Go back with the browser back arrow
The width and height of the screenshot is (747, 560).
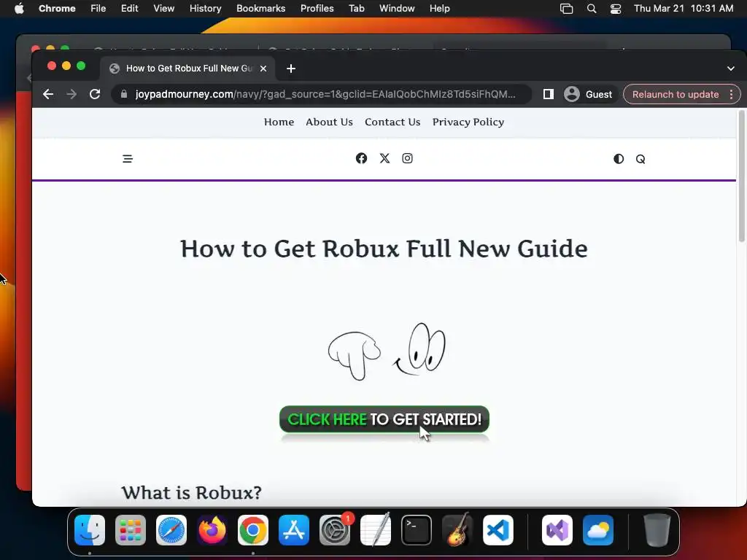(x=48, y=94)
